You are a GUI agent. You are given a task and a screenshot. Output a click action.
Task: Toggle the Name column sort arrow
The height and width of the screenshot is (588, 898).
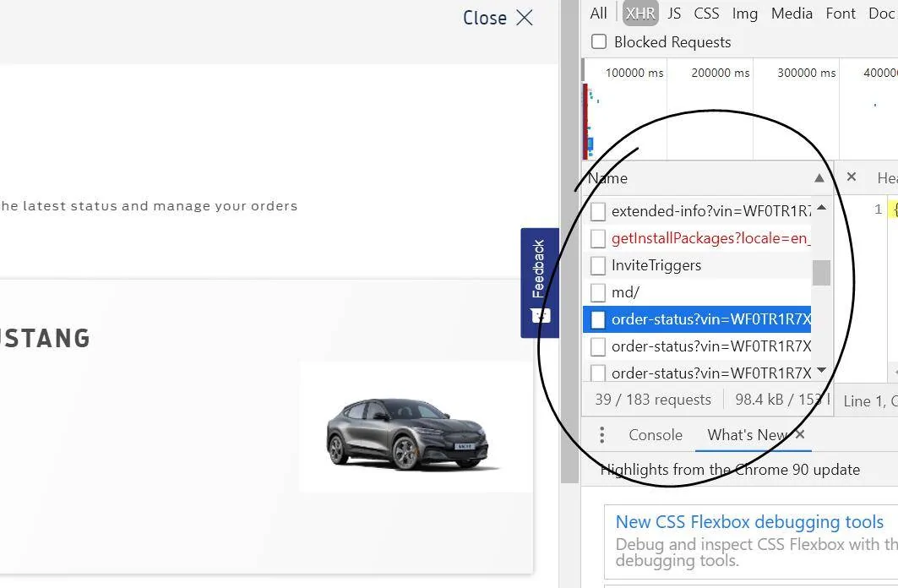[819, 178]
